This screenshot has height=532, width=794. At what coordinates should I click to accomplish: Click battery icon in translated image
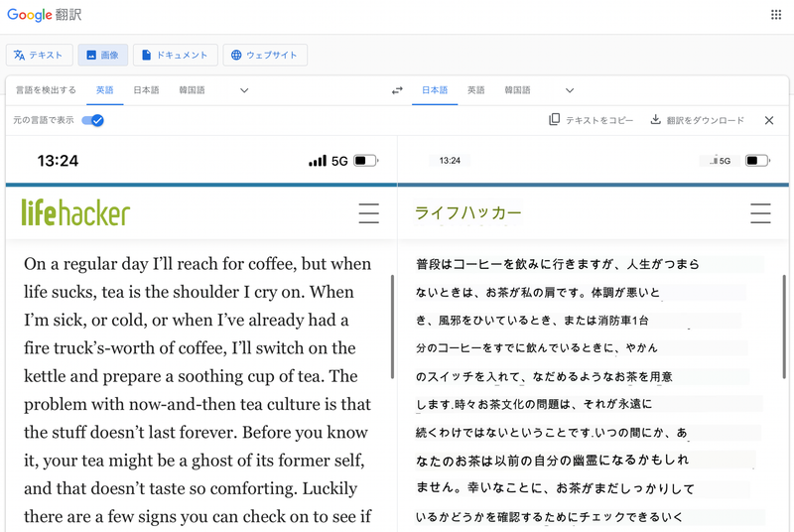(758, 161)
